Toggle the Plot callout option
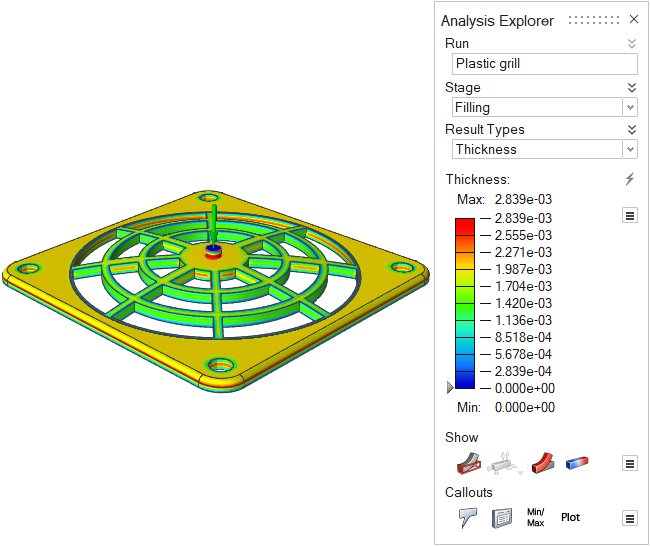 570,517
